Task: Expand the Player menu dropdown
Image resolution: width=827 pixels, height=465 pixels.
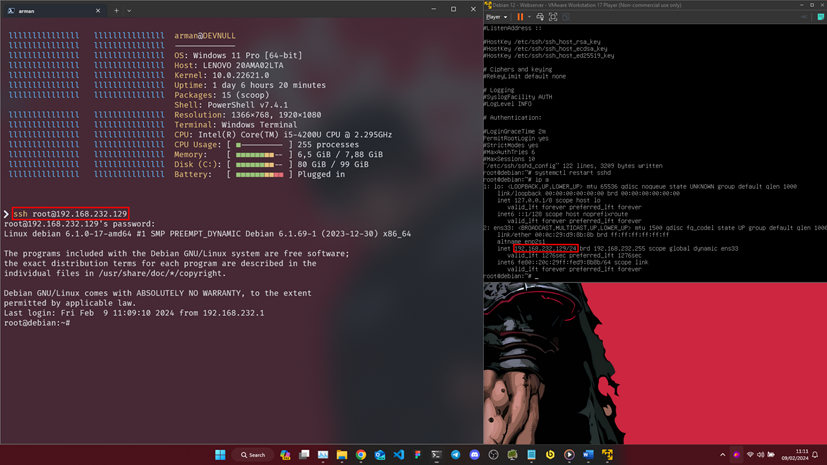Action: point(496,17)
